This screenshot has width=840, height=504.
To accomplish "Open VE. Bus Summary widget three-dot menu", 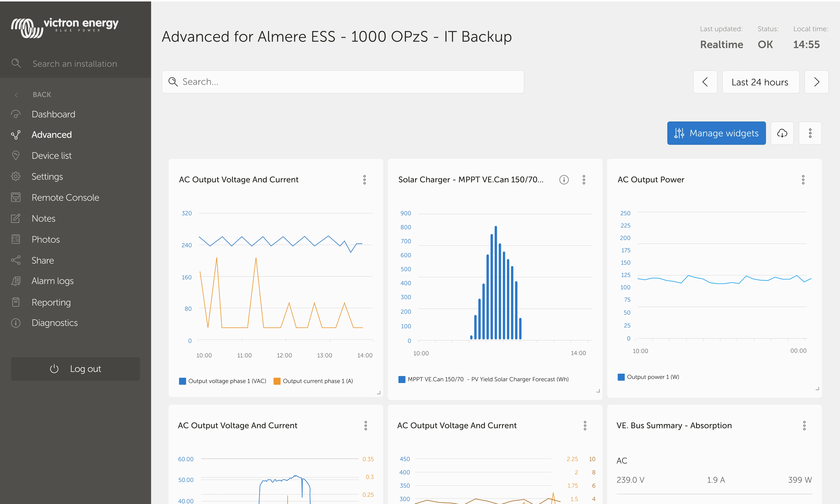I will [804, 426].
